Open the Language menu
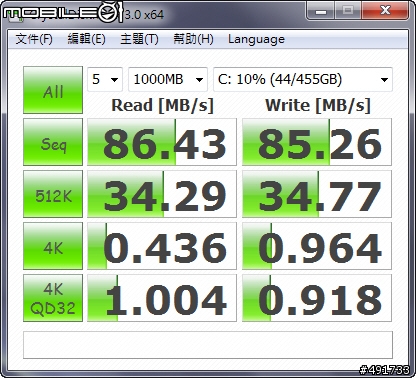This screenshot has height=378, width=416. (256, 39)
